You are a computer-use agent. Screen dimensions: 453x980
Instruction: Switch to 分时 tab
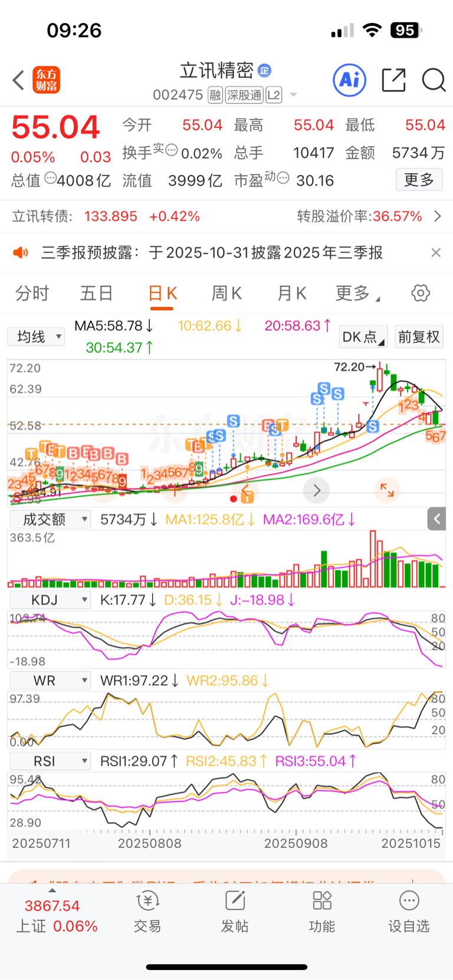32,293
